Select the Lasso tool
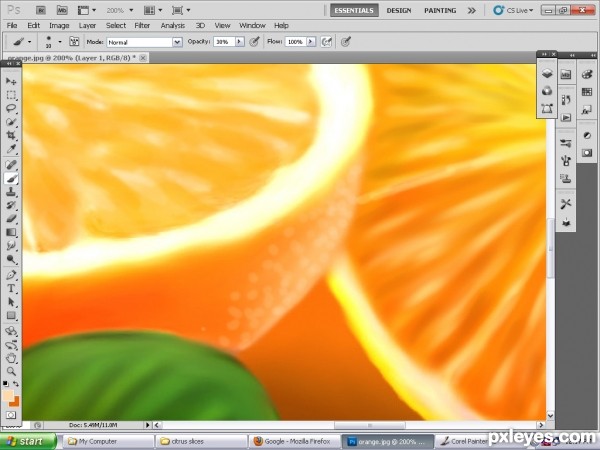 11,108
